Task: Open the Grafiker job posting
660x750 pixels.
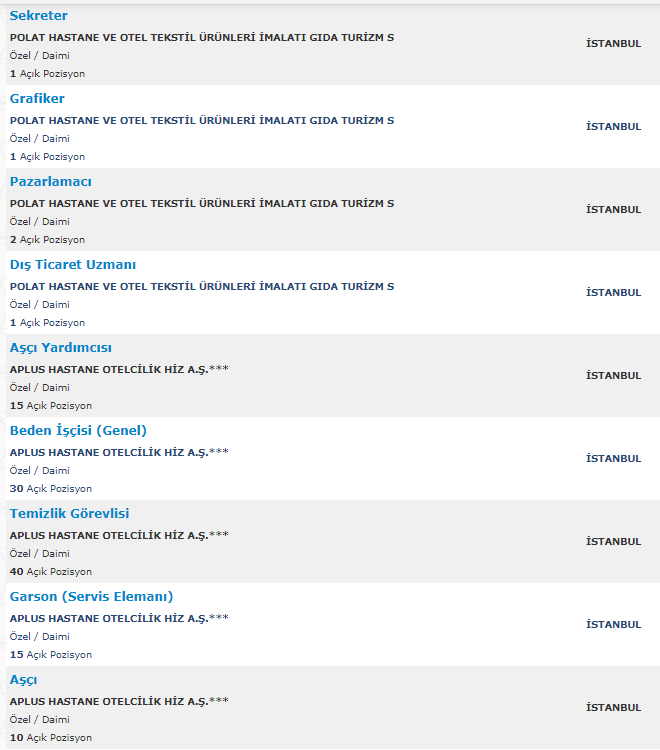Action: coord(37,99)
